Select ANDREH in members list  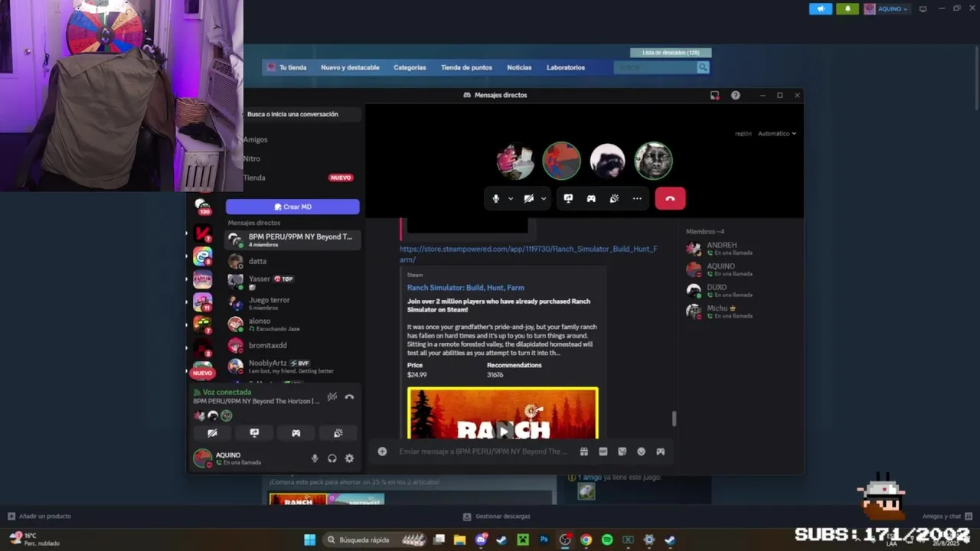click(x=739, y=248)
